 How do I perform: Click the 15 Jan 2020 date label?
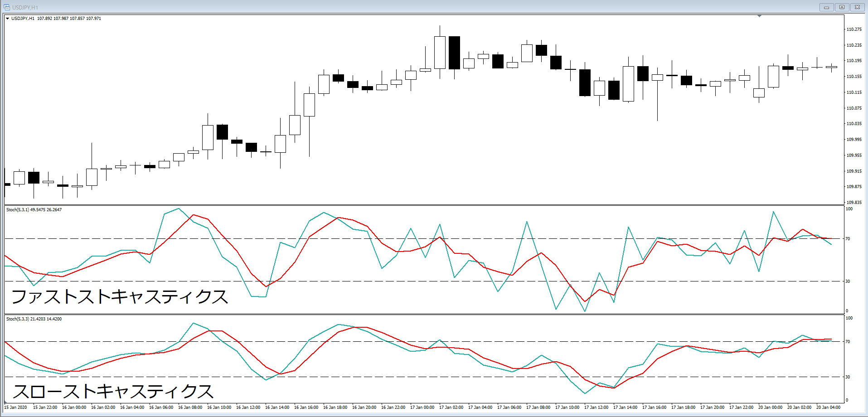[16, 407]
